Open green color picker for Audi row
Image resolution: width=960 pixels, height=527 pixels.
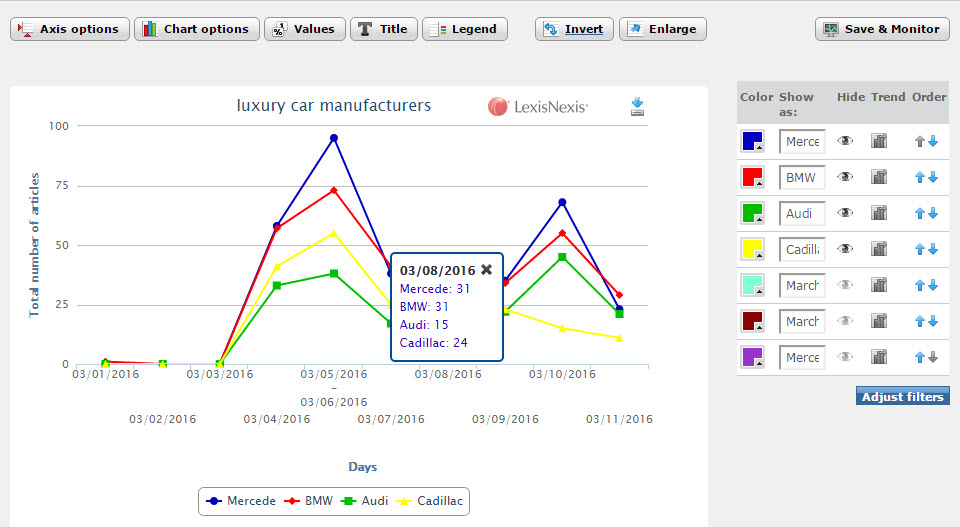point(752,214)
